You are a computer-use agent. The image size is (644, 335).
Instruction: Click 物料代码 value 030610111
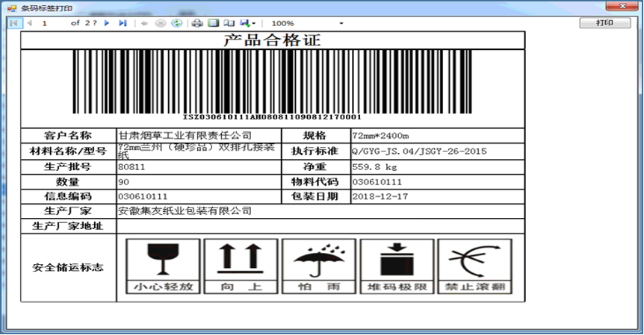377,181
